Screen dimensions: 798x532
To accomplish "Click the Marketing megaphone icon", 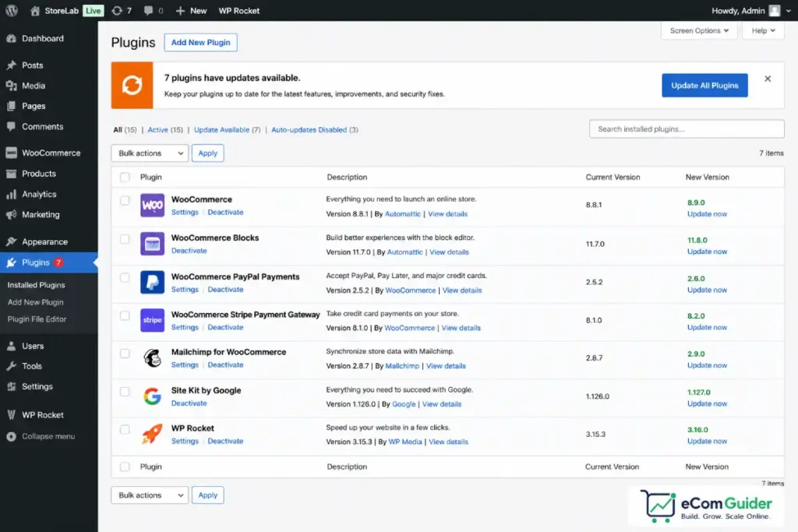I will pyautogui.click(x=11, y=215).
